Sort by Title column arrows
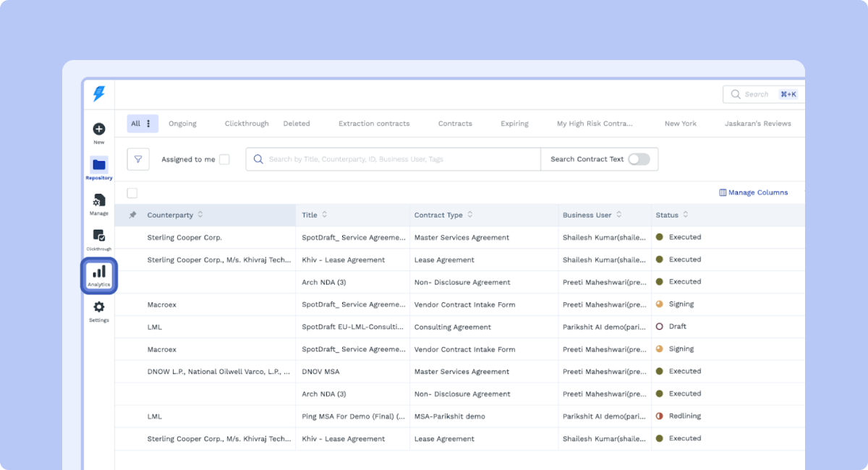This screenshot has height=470, width=868. [325, 215]
